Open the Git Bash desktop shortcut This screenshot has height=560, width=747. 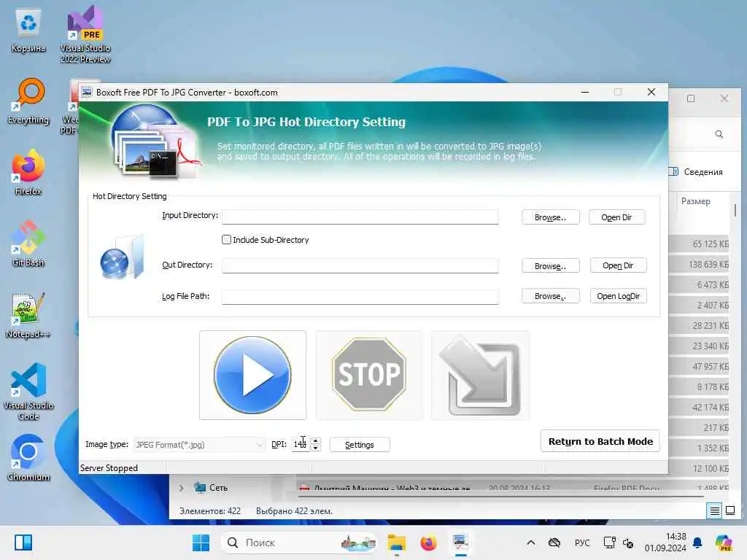click(x=28, y=244)
